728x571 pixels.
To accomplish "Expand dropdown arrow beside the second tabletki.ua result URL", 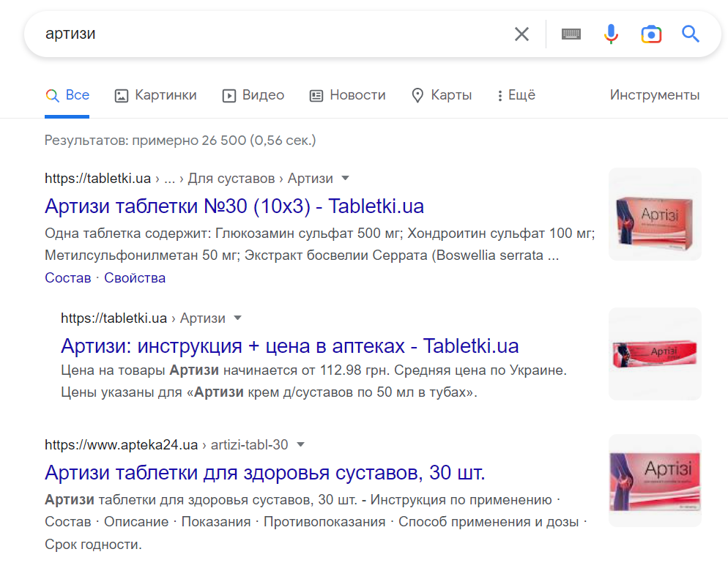I will pyautogui.click(x=237, y=318).
